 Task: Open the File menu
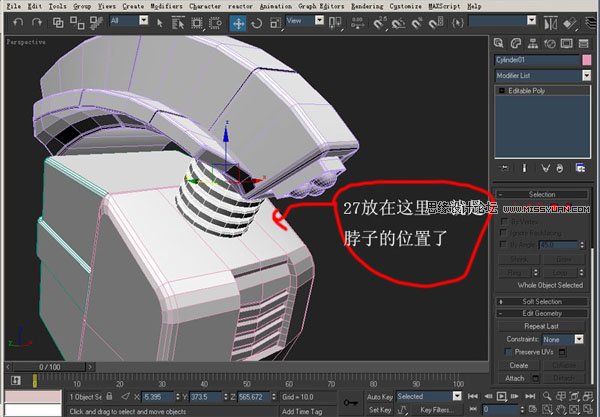(x=14, y=6)
